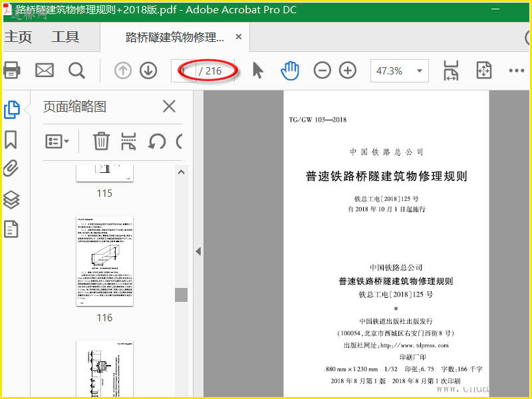
Task: Click the http://www.tdpress.com URL
Action: click(414, 345)
